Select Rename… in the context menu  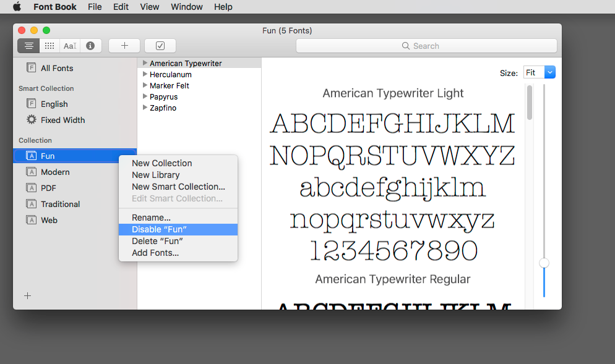[178, 218]
